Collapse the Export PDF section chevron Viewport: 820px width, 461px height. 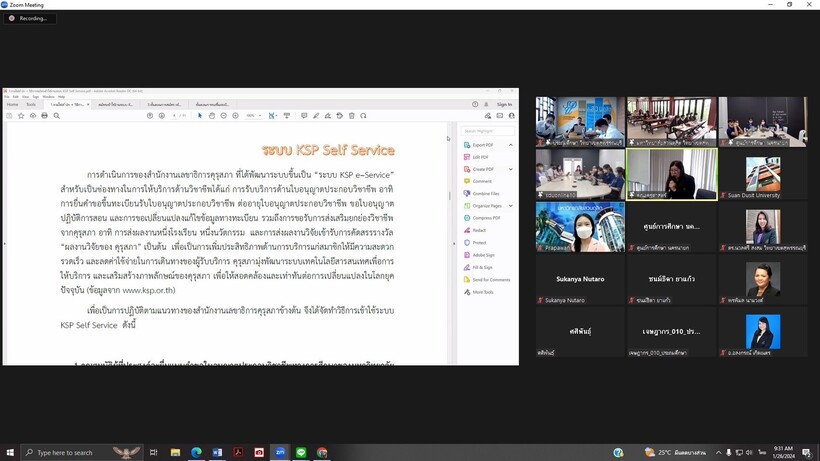[x=510, y=145]
